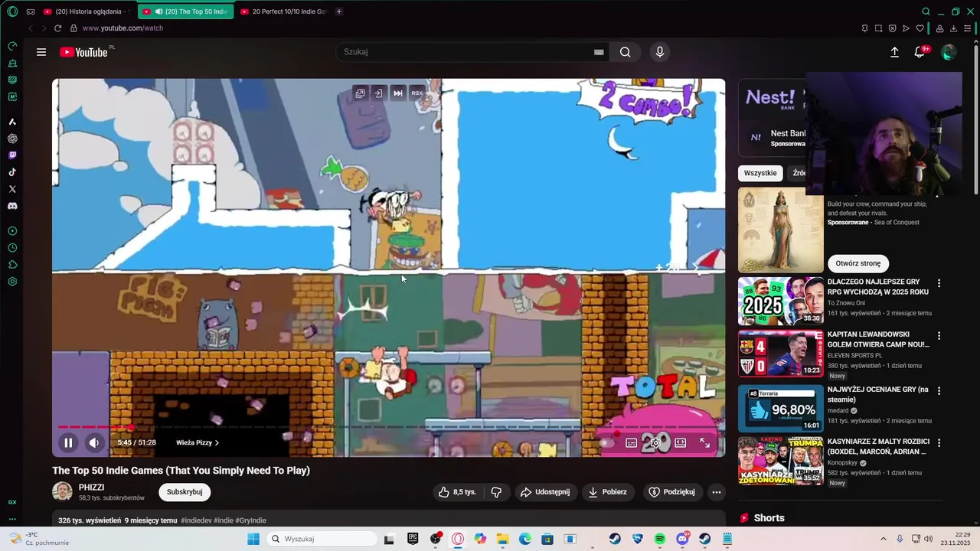The image size is (980, 551).
Task: Switch to the '20 Perfect 10/10 Indie' tab
Action: click(x=283, y=11)
